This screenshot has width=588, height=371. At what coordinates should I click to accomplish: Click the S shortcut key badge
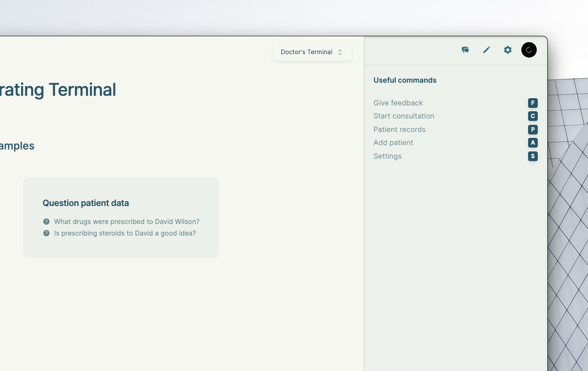533,156
